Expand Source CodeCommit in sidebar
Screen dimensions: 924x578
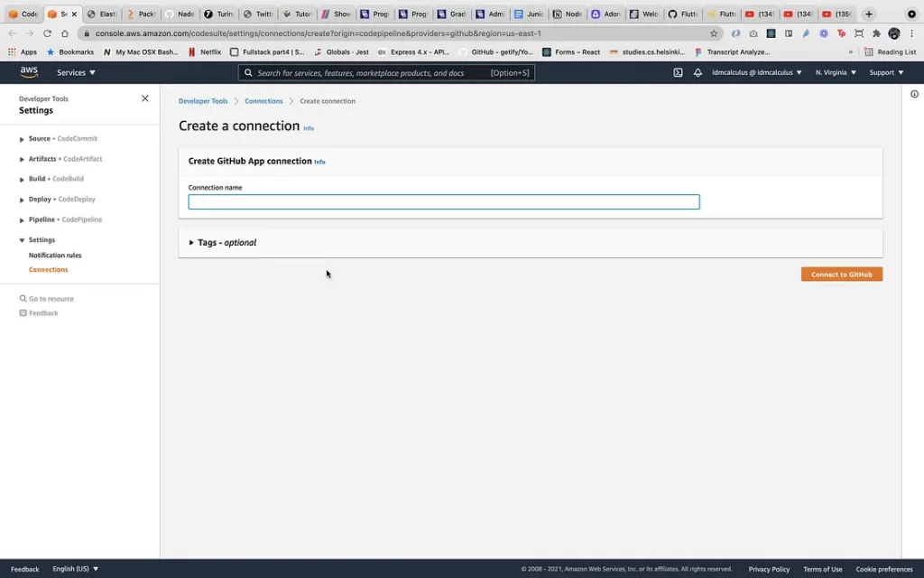(x=22, y=139)
